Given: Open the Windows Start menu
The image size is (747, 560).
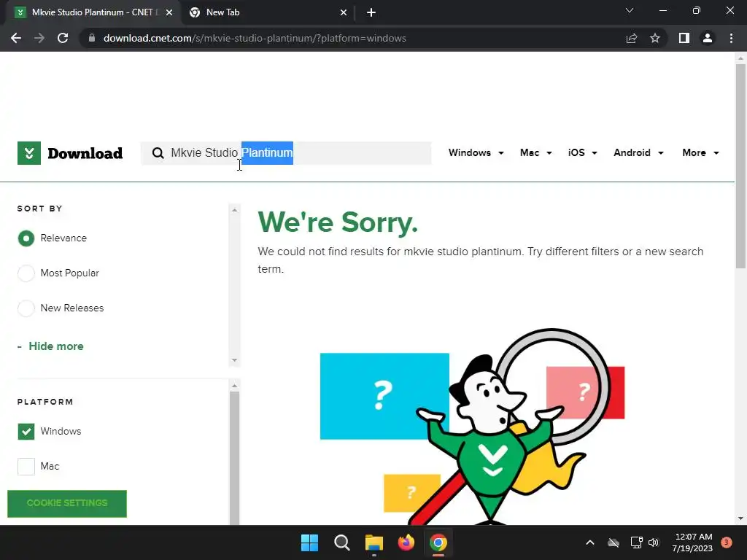Looking at the screenshot, I should click(x=309, y=542).
